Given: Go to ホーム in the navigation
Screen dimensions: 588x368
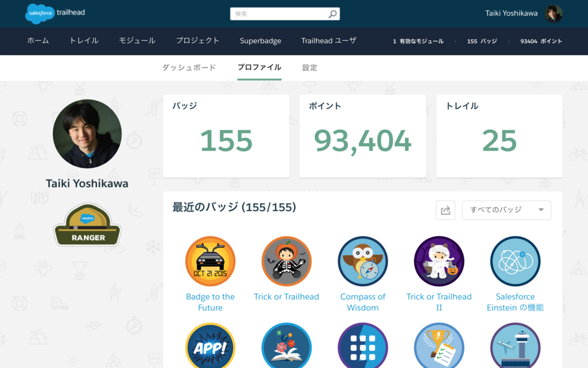Looking at the screenshot, I should [38, 41].
